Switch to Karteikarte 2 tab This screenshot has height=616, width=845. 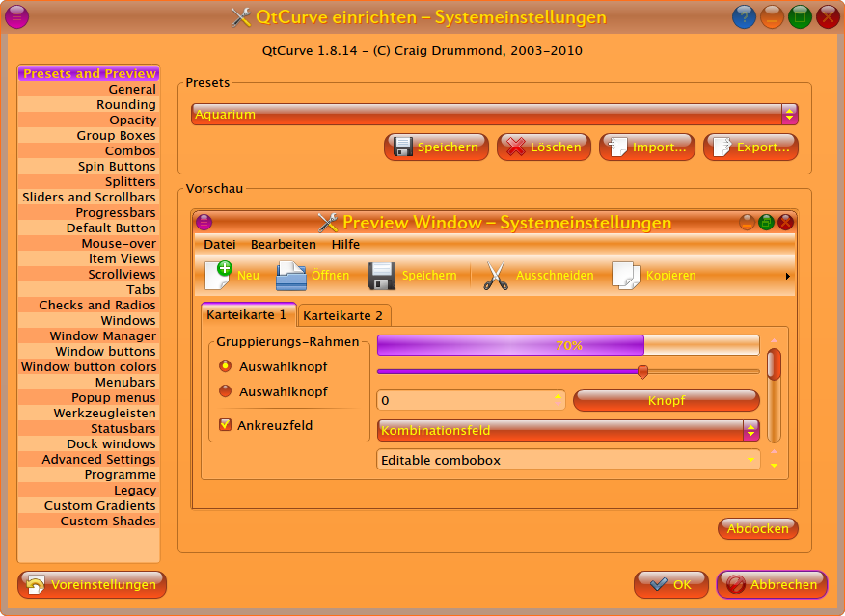click(343, 316)
